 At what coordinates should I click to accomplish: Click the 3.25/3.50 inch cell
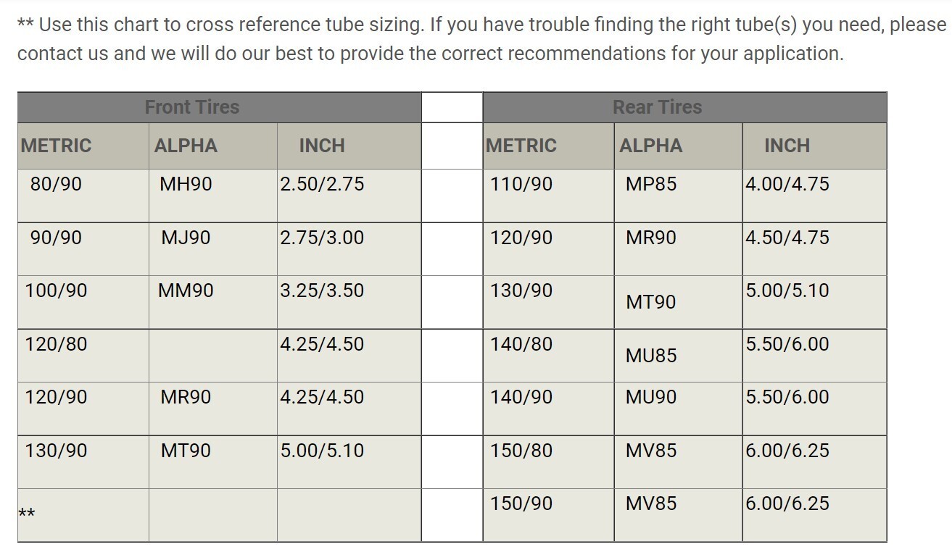(x=349, y=303)
